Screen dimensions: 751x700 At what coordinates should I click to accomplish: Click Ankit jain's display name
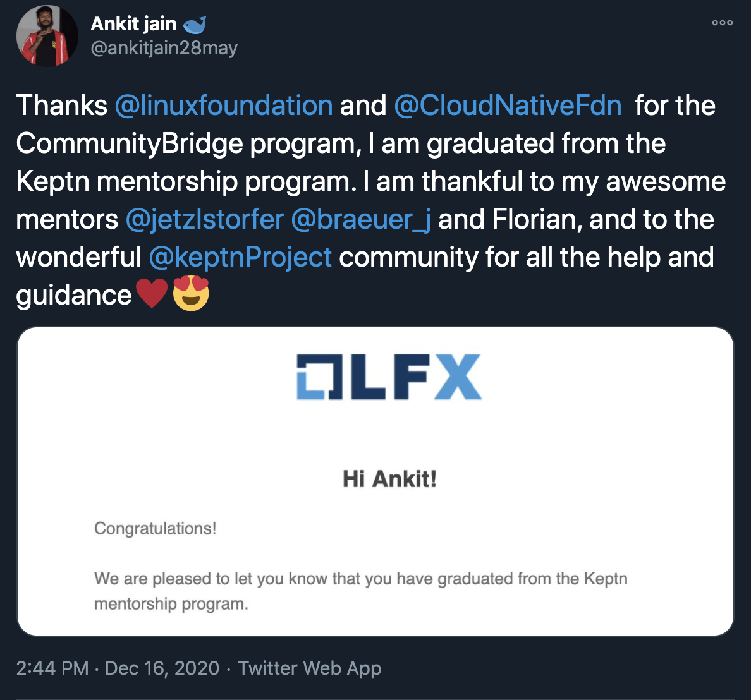click(x=134, y=23)
